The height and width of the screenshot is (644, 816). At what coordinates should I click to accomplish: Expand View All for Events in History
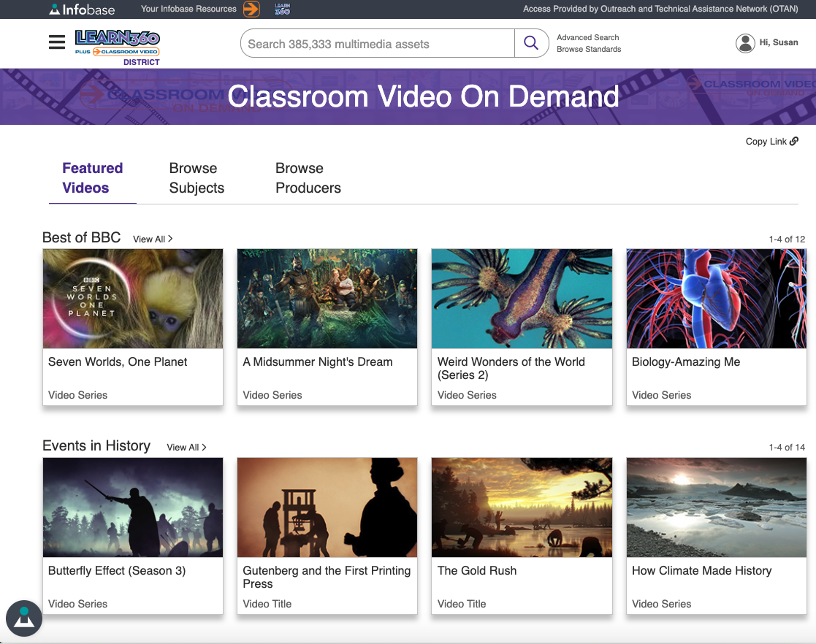[186, 447]
